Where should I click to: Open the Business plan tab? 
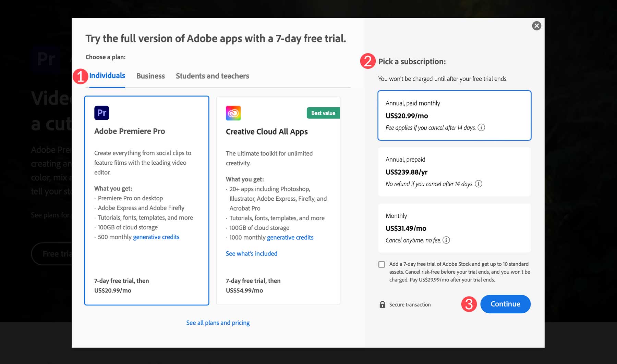pyautogui.click(x=150, y=76)
